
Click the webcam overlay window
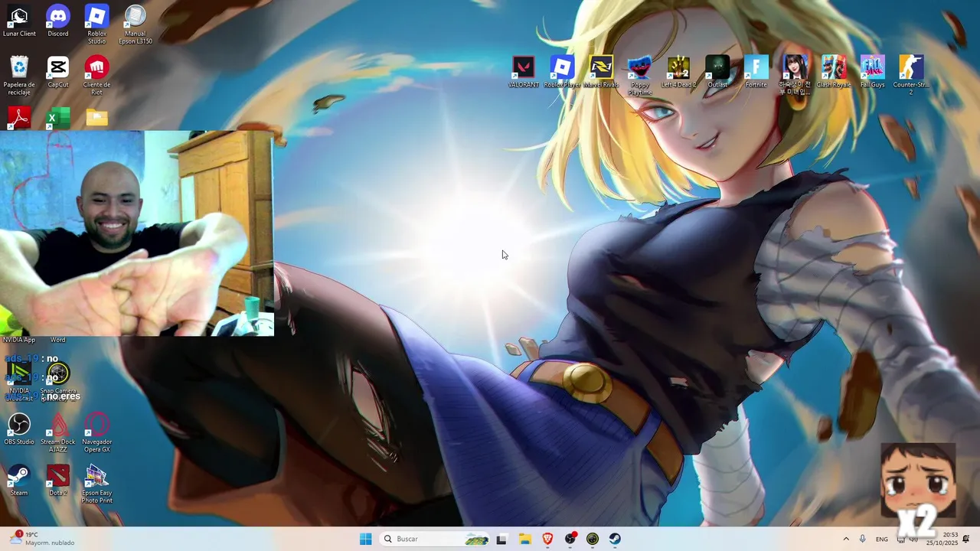point(137,233)
